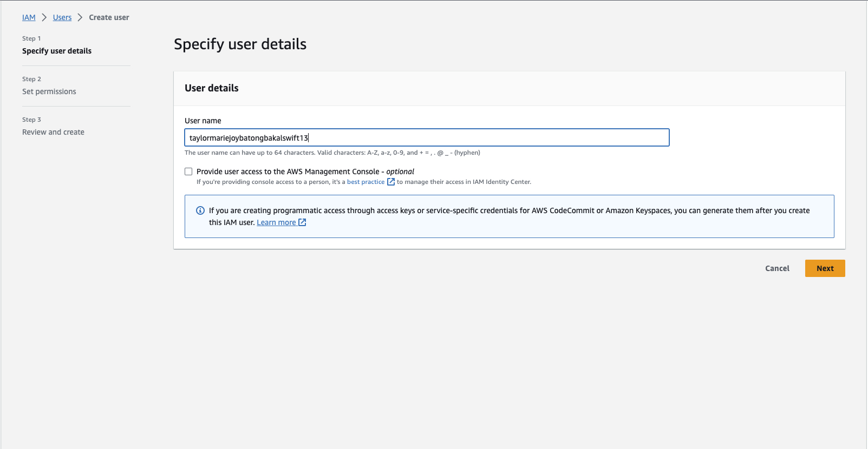Focus the User name text field

tap(427, 137)
